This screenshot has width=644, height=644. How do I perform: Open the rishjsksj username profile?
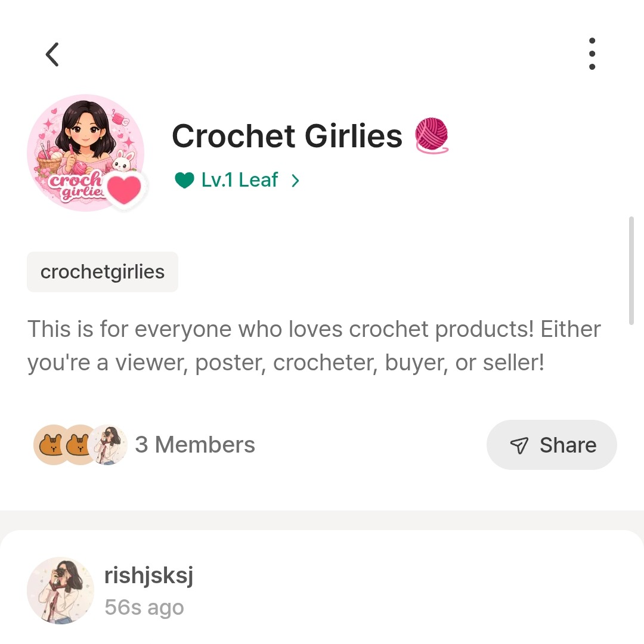click(148, 576)
